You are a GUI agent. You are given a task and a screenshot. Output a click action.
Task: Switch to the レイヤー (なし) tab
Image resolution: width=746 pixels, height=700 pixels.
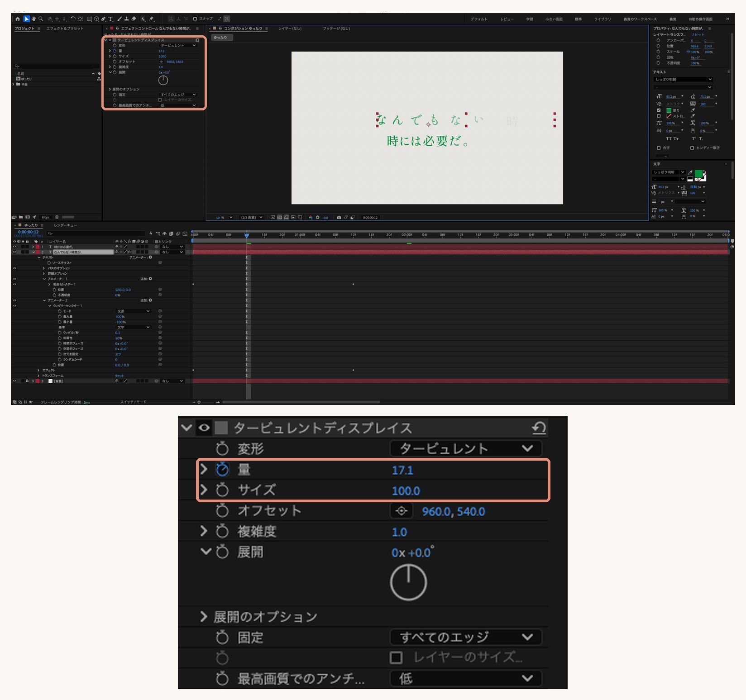coord(290,29)
